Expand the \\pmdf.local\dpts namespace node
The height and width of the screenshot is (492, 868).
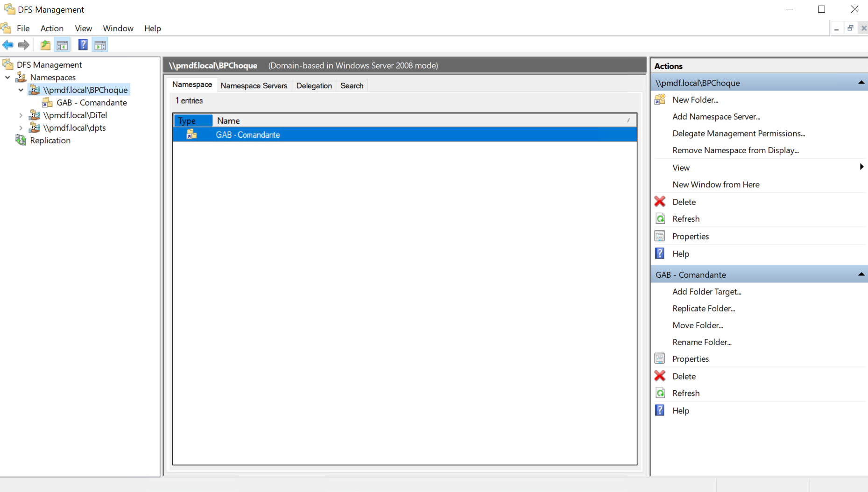click(x=21, y=127)
